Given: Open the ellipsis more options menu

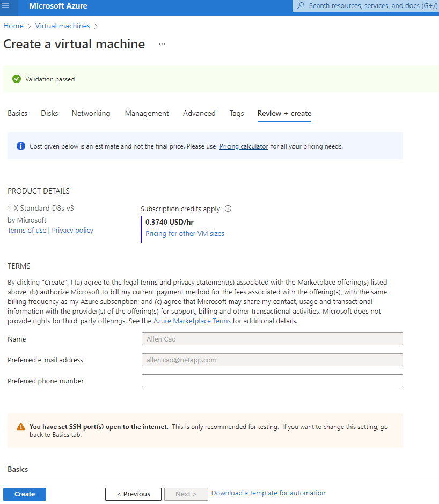Looking at the screenshot, I should (162, 44).
